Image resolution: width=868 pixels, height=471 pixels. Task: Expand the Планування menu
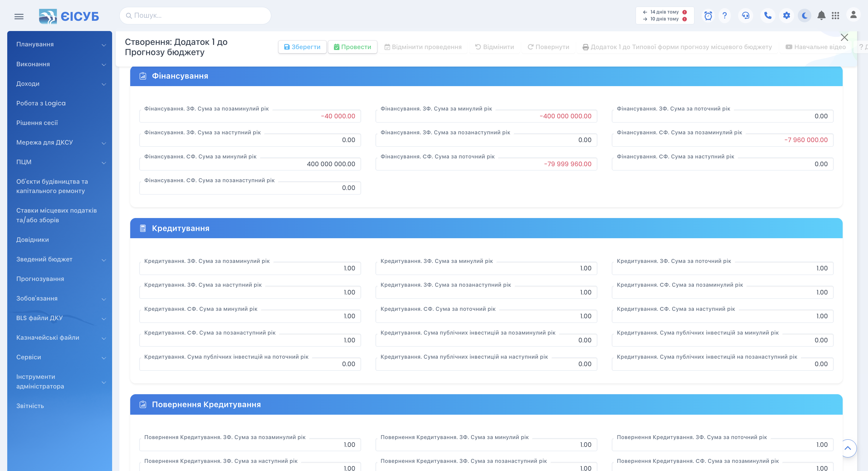(x=60, y=45)
